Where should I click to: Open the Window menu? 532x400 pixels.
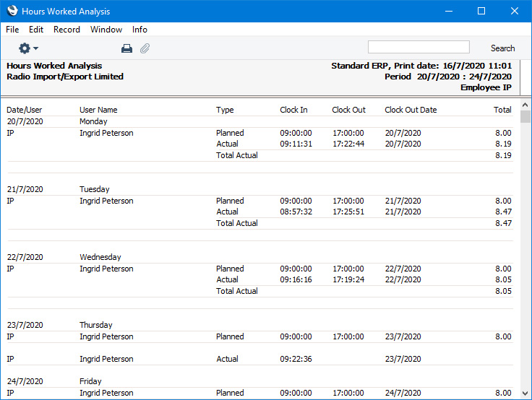pyautogui.click(x=106, y=30)
